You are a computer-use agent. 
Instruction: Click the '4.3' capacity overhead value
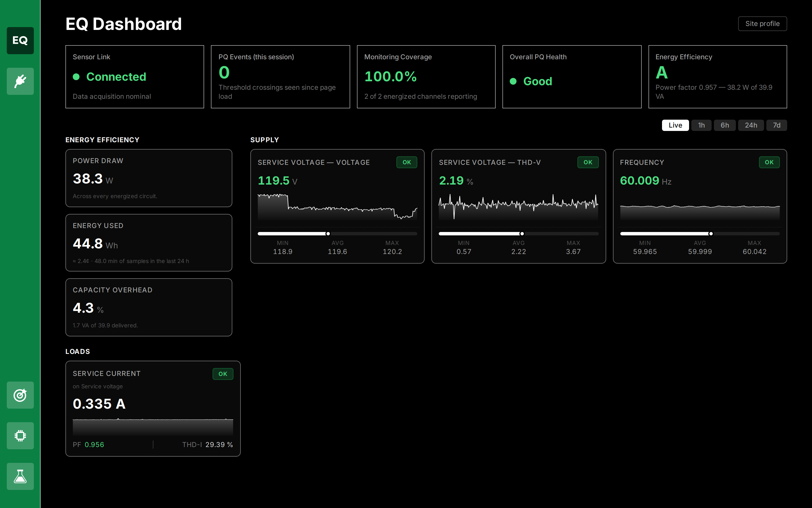[83, 308]
